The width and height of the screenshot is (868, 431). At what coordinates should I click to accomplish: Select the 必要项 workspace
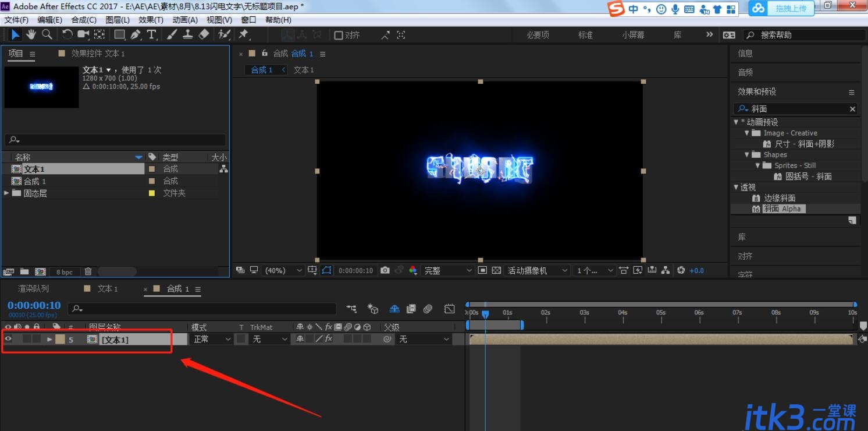(538, 35)
